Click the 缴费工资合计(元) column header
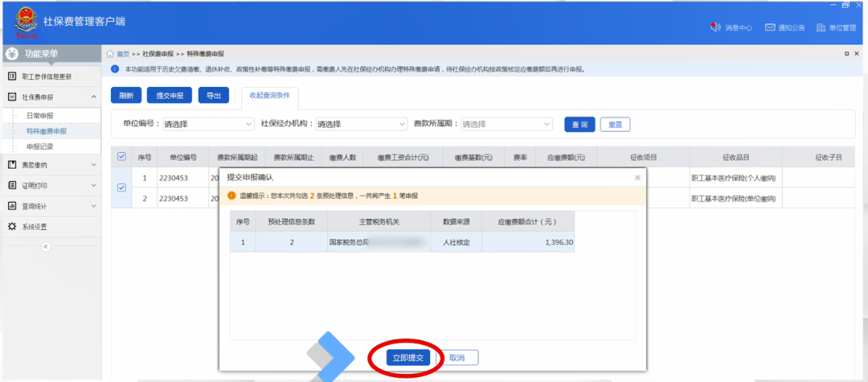This screenshot has height=382, width=868. (403, 158)
